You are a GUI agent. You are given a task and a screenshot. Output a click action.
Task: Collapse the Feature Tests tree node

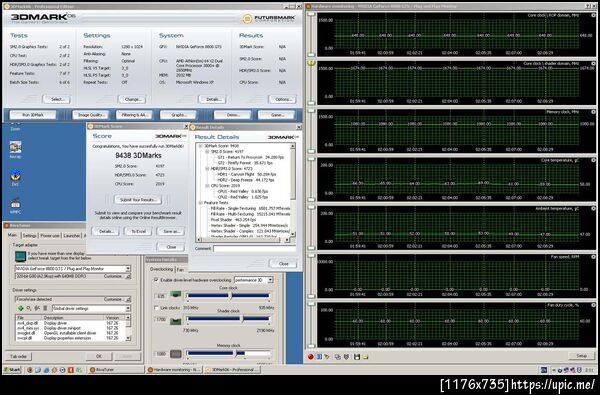201,202
